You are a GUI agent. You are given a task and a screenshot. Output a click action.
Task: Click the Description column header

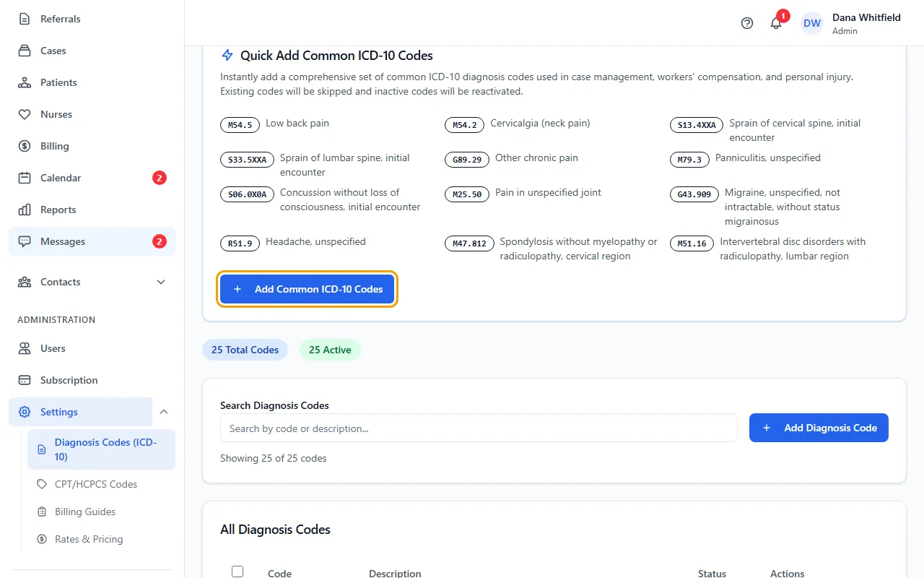(395, 574)
